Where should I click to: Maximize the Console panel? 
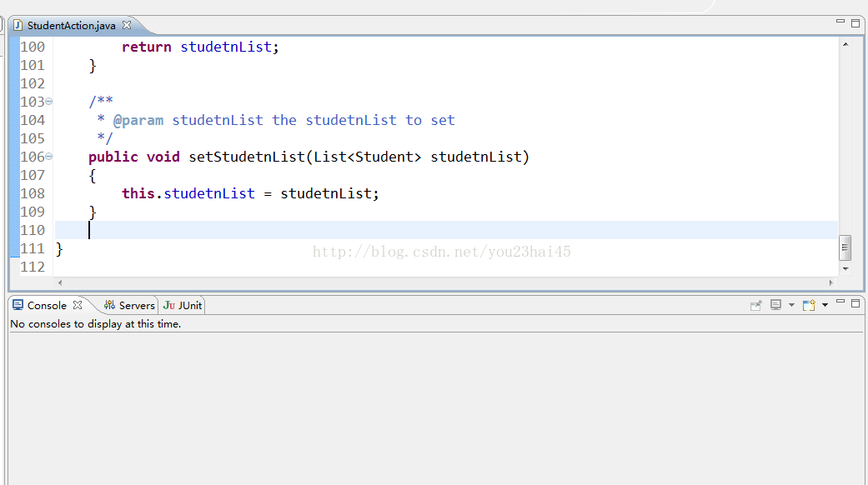855,303
